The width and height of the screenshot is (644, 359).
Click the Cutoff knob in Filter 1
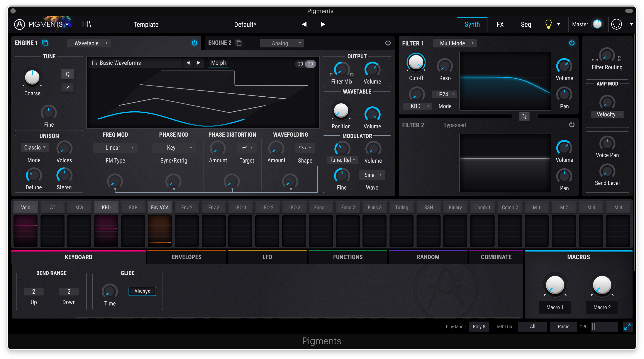416,62
